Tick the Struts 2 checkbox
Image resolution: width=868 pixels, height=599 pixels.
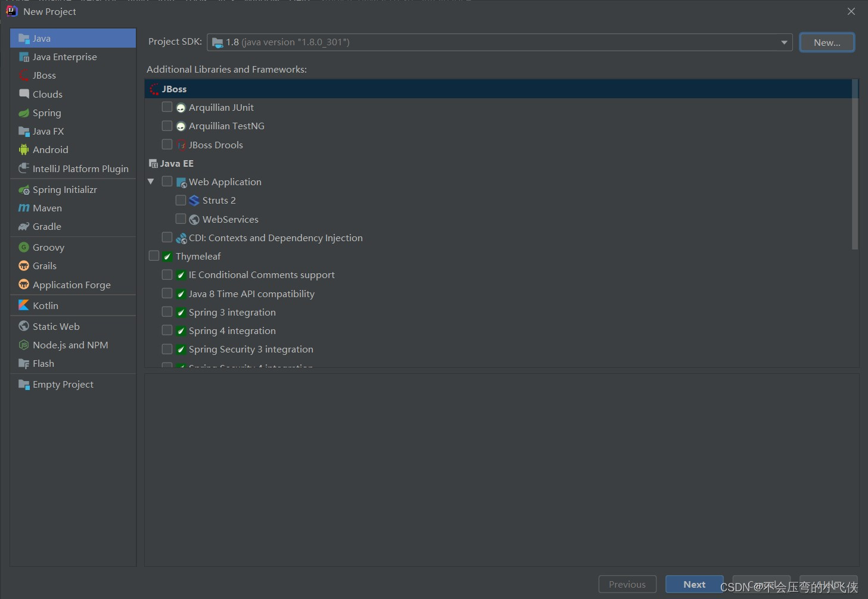tap(181, 200)
